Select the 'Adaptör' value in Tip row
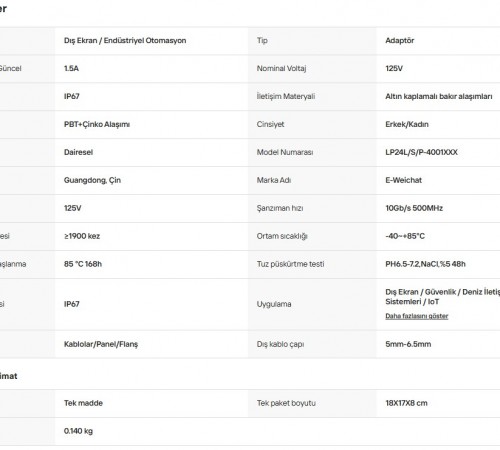 tap(400, 41)
